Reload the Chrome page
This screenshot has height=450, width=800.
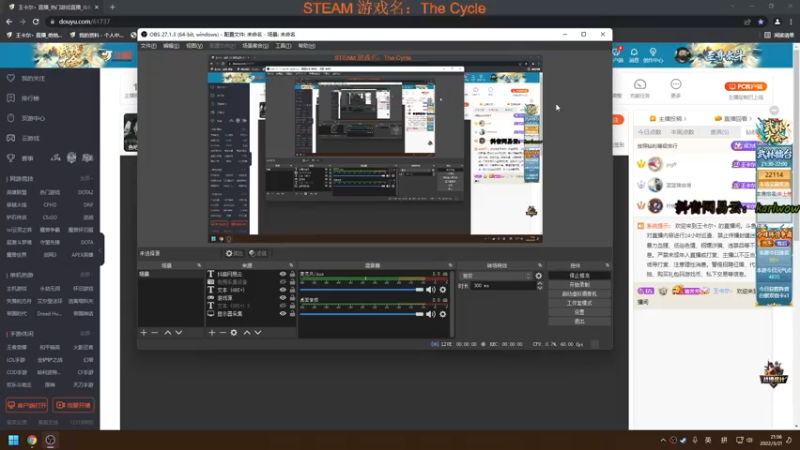coord(36,21)
